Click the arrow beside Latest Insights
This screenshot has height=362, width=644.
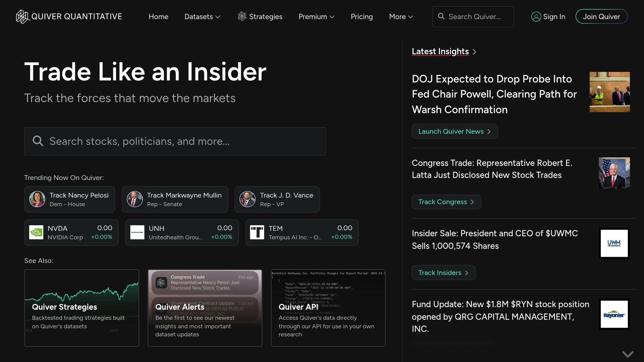[475, 52]
